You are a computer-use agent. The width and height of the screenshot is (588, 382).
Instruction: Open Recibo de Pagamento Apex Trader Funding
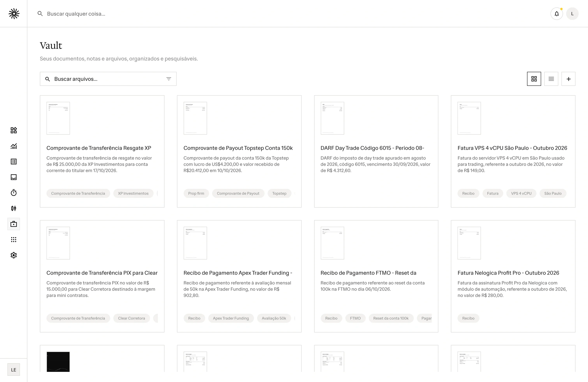tap(238, 273)
